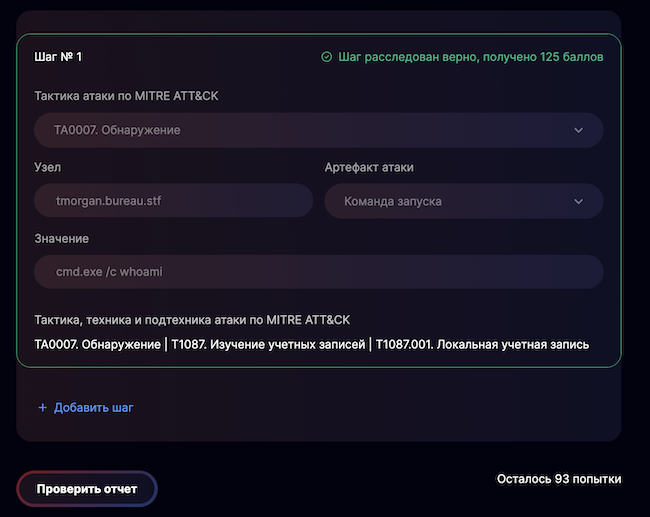Click the Артефакт атаки label
The image size is (650, 517).
click(369, 167)
